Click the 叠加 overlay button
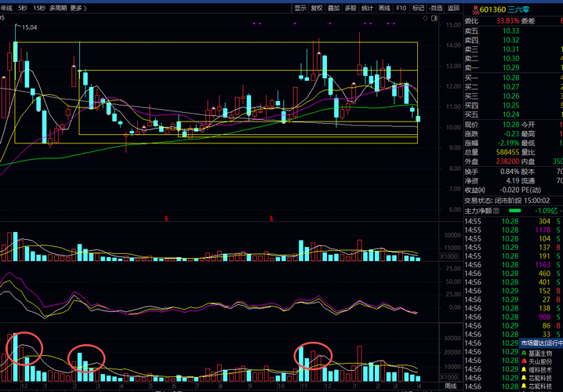This screenshot has width=563, height=392. click(x=333, y=8)
